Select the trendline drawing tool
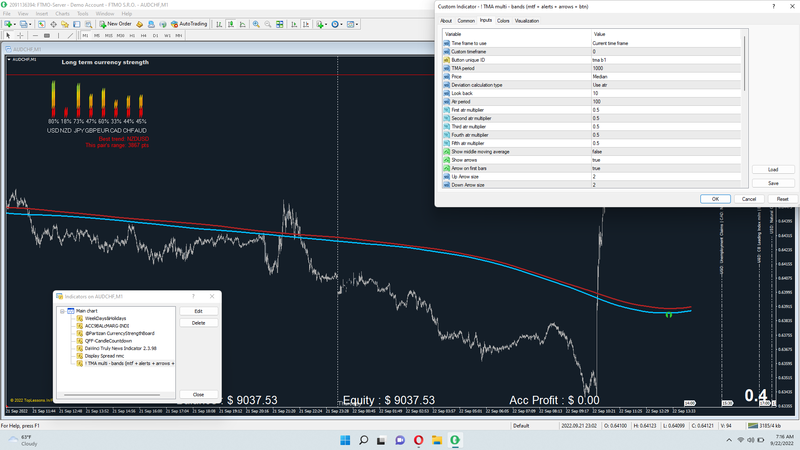Viewport: 800px width, 450px height. pos(70,36)
